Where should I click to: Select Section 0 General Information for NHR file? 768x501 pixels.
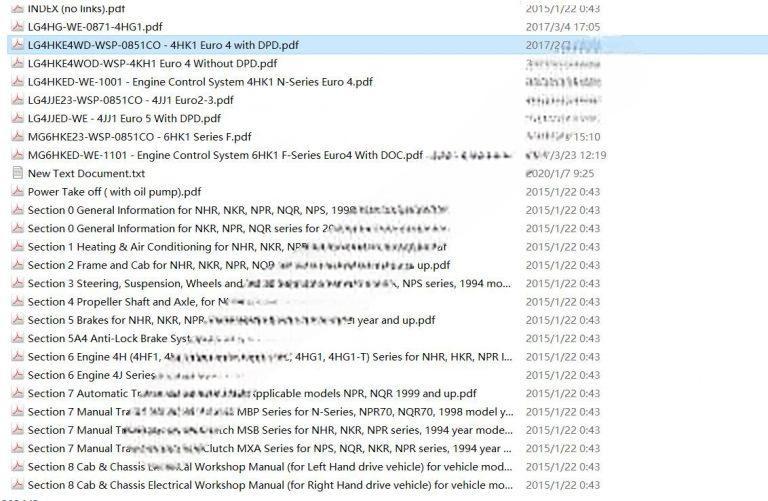238,210
